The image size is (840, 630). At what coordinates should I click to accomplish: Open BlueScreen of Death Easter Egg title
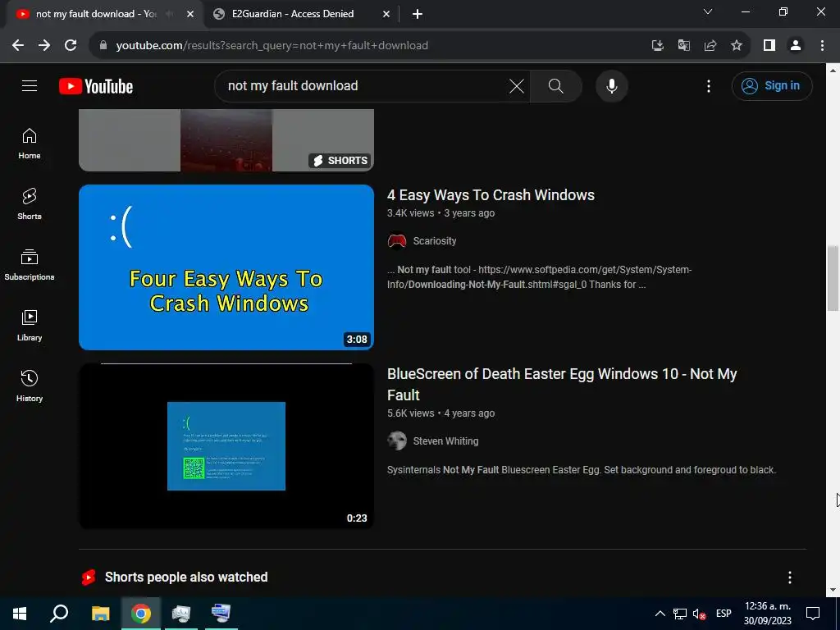562,384
